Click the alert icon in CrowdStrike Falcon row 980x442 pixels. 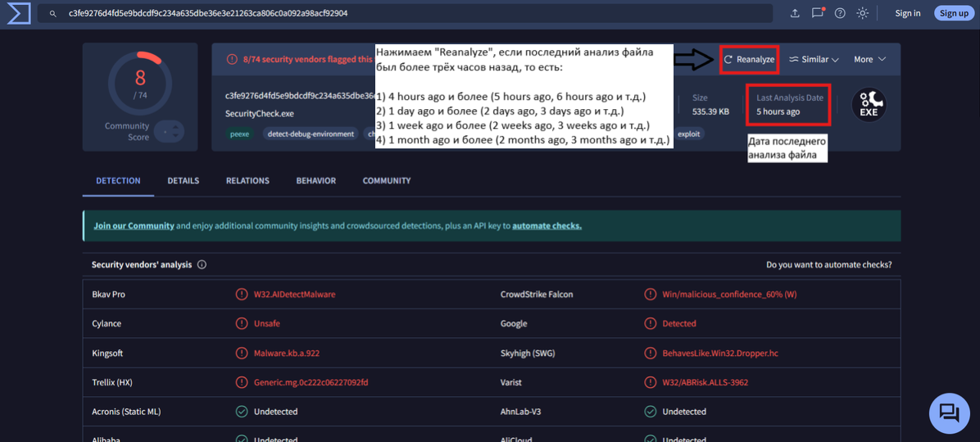point(650,294)
